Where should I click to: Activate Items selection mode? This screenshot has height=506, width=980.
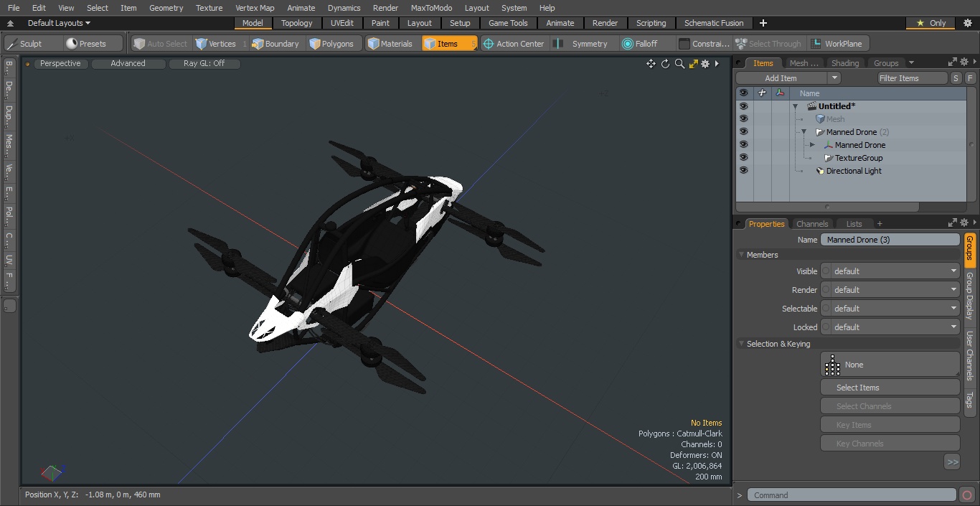[x=449, y=44]
